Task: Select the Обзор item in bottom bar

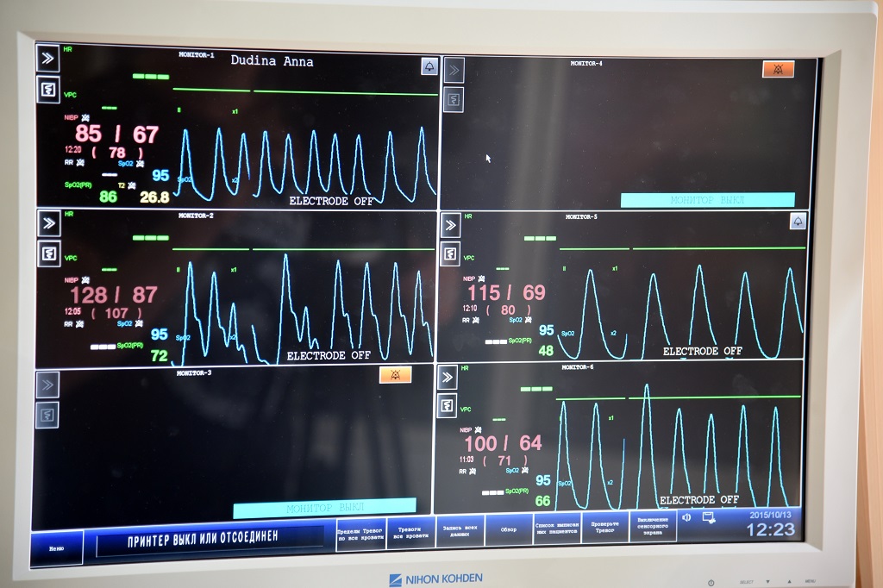Action: pos(509,531)
